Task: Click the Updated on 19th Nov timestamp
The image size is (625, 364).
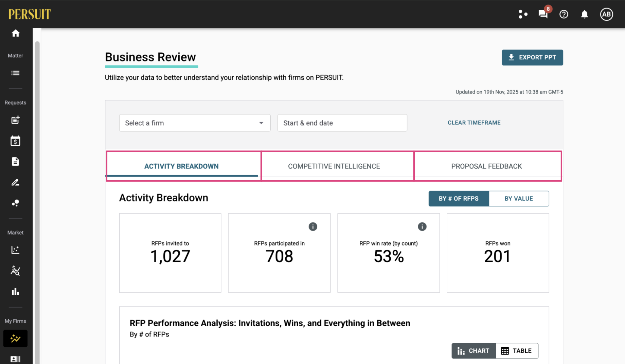Action: click(x=509, y=92)
